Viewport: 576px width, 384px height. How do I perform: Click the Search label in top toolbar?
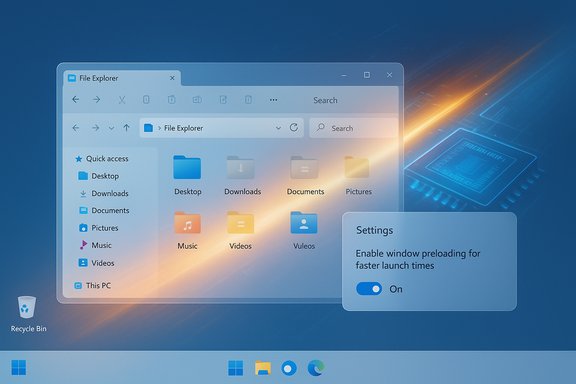(325, 100)
